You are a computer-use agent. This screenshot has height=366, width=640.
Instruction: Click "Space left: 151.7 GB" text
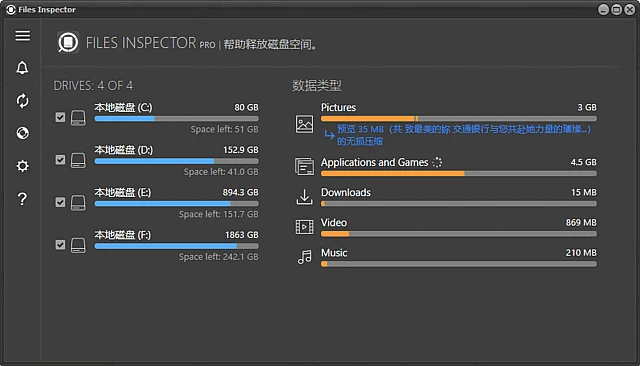tap(218, 214)
